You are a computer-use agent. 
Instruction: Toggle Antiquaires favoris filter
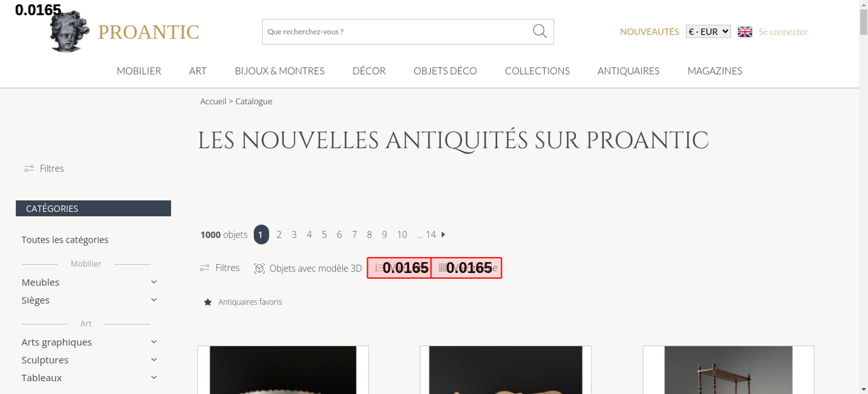[x=243, y=302]
